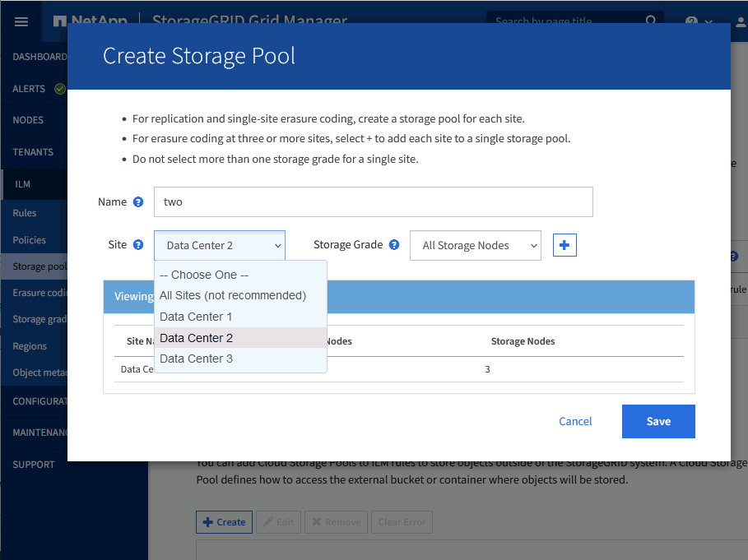This screenshot has width=748, height=560.
Task: Click the Site Name column header
Action: point(140,341)
